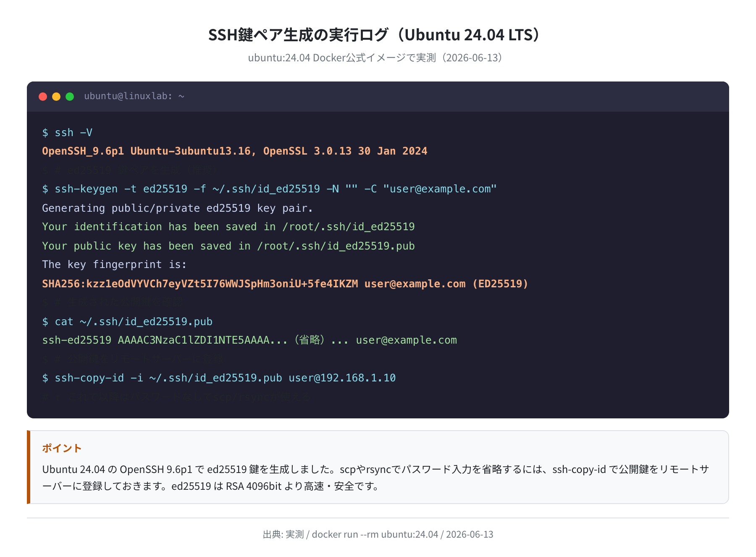
Task: Click 'Generating public/private ed25519 key pair.' line
Action: [177, 208]
